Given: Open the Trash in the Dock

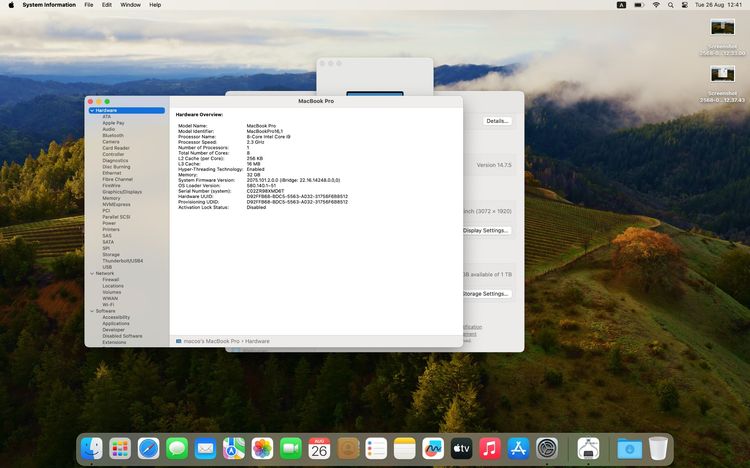Looking at the screenshot, I should click(x=658, y=449).
